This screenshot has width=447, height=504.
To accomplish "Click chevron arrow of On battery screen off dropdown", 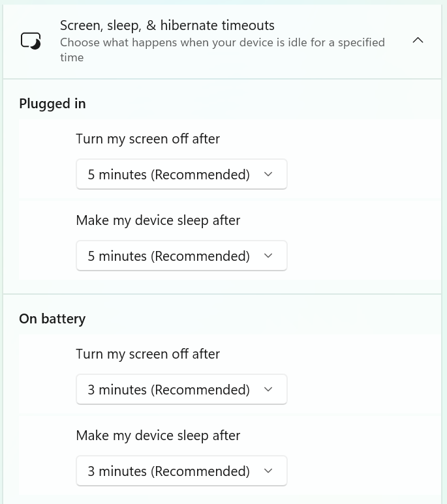I will pyautogui.click(x=268, y=389).
